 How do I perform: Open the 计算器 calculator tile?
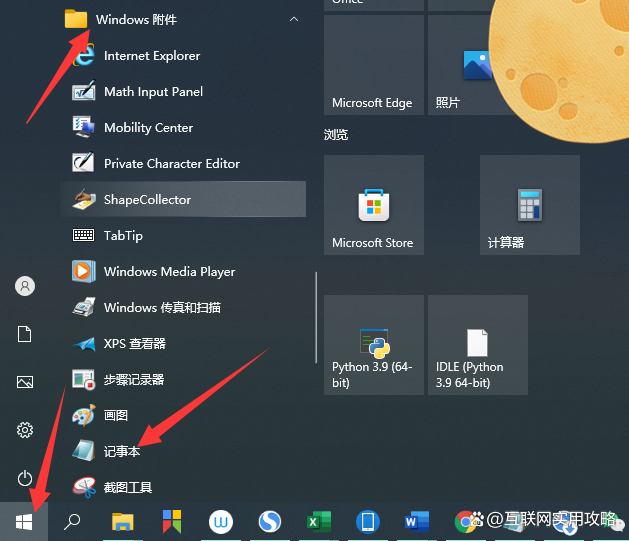point(530,205)
